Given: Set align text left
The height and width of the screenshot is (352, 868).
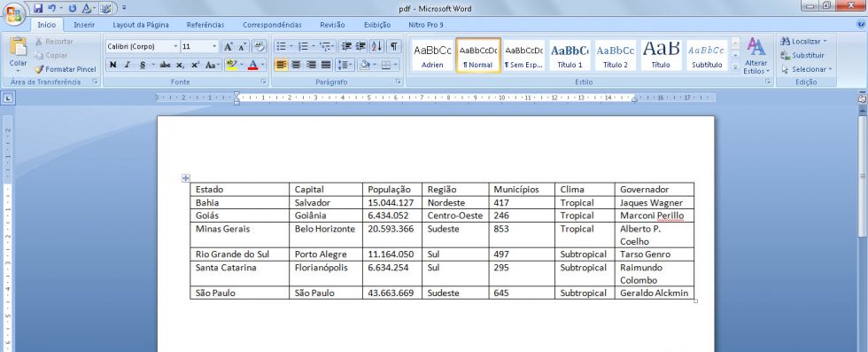Looking at the screenshot, I should click(x=282, y=65).
